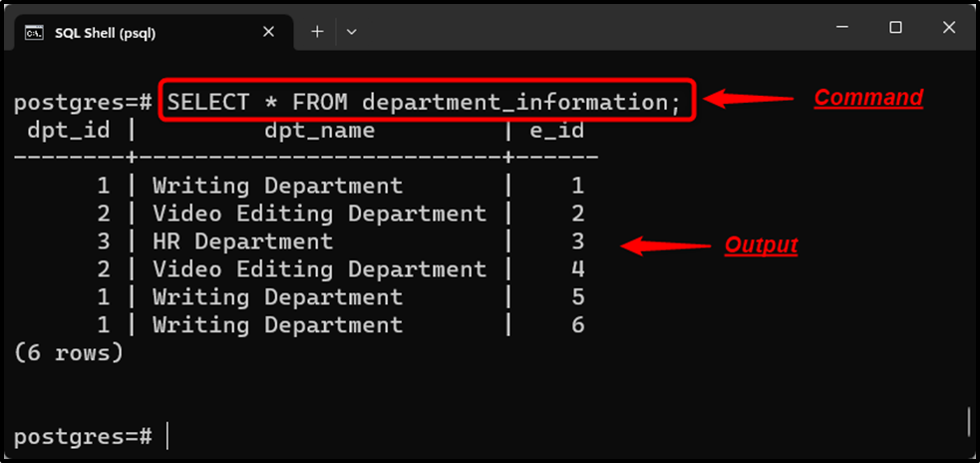Click the dpt_name column header

(x=319, y=130)
